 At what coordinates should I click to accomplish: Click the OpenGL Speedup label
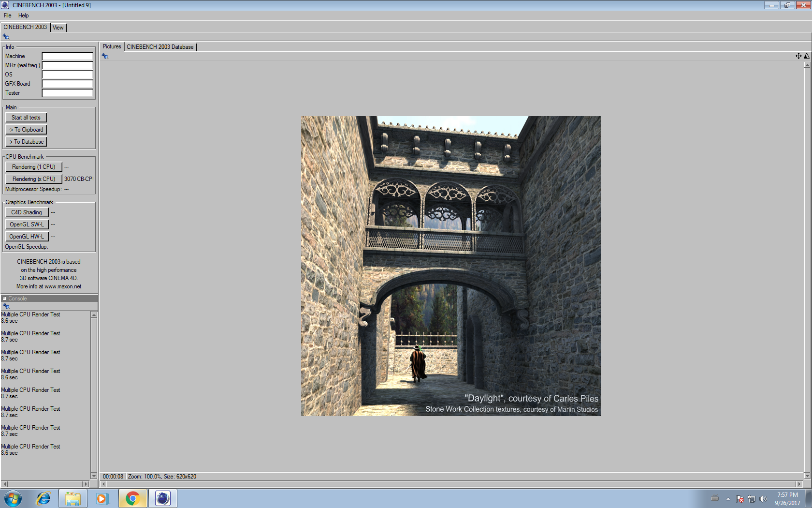27,247
